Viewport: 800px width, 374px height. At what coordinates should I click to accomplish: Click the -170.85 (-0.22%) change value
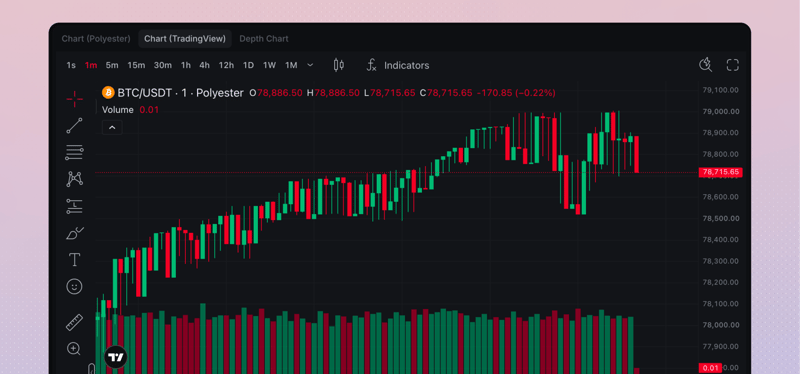tap(516, 93)
